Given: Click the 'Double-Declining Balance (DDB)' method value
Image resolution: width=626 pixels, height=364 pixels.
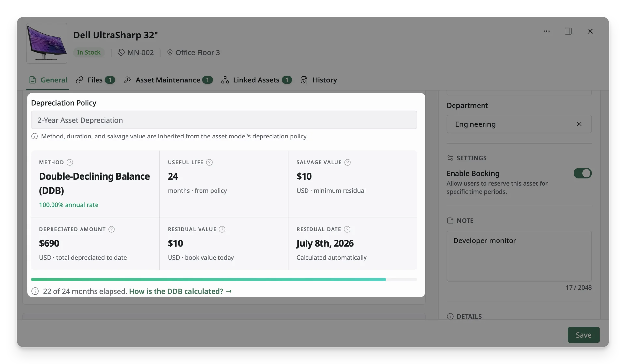Looking at the screenshot, I should 95,183.
